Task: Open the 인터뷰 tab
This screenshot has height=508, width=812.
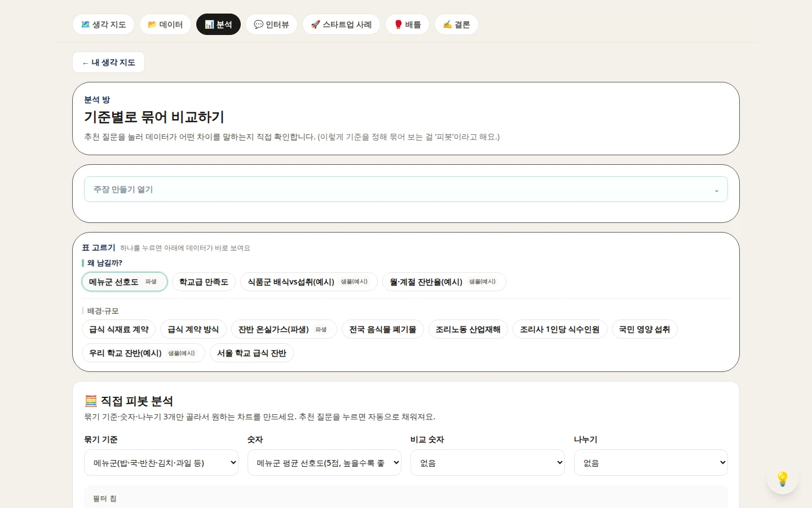Action: pyautogui.click(x=271, y=24)
